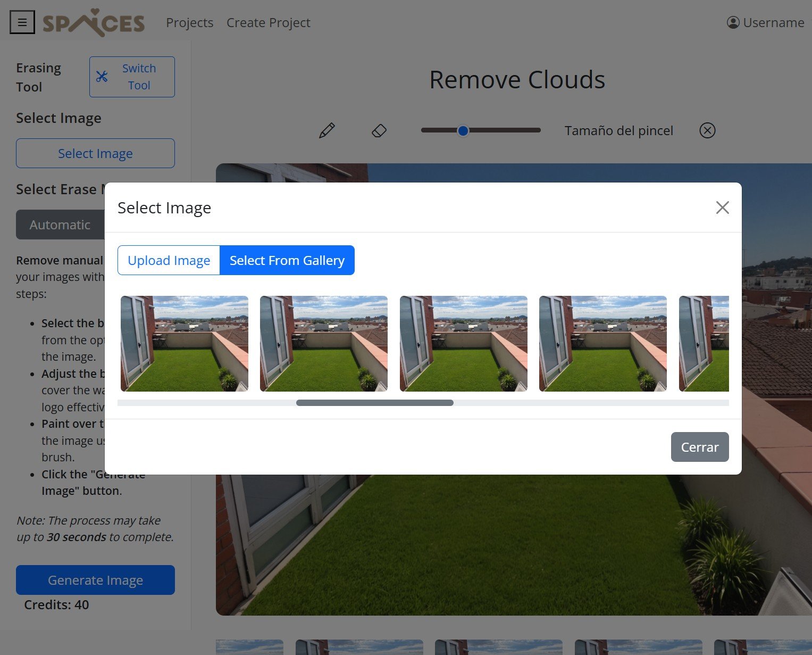
Task: Click the Credits: 40 text
Action: [56, 605]
